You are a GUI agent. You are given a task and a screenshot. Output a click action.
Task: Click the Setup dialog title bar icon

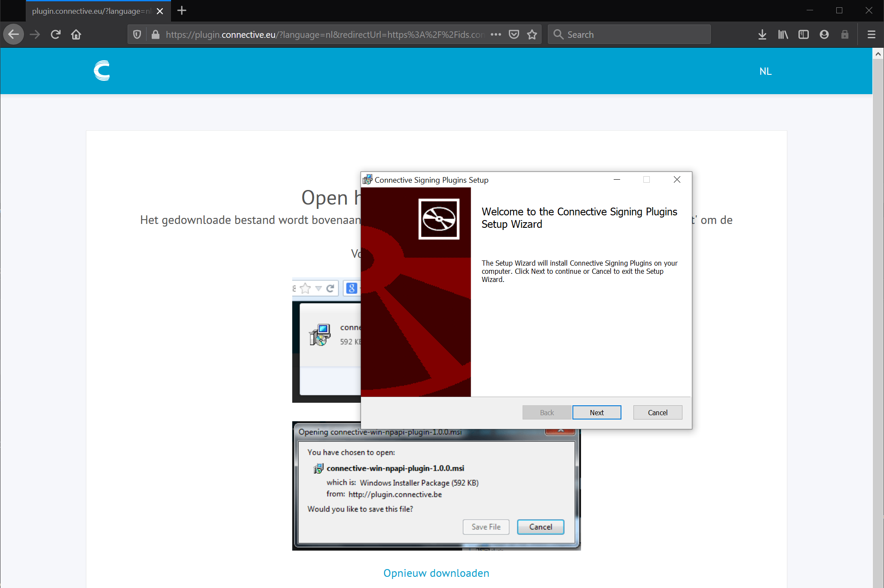click(367, 180)
